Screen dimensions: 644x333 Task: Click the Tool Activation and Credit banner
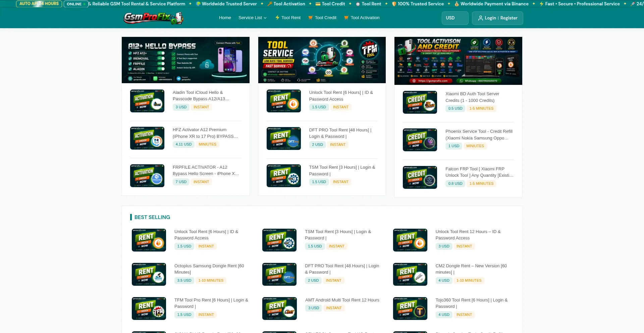(x=458, y=61)
